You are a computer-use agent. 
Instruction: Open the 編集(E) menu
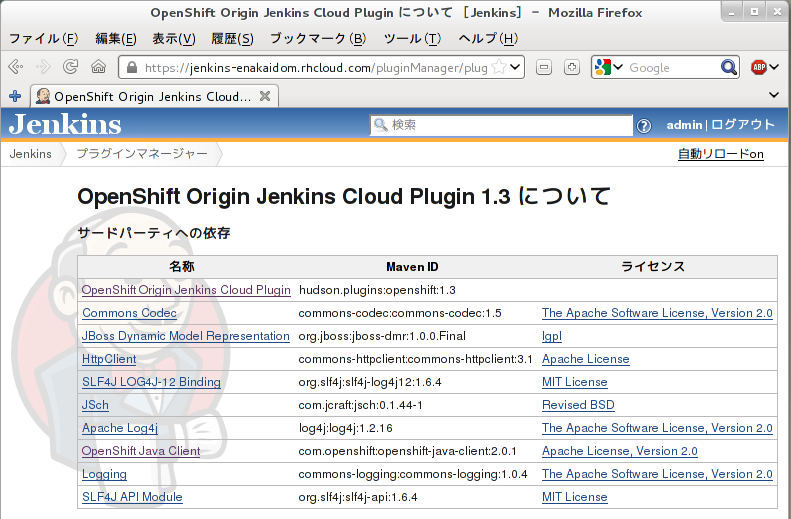click(x=116, y=39)
